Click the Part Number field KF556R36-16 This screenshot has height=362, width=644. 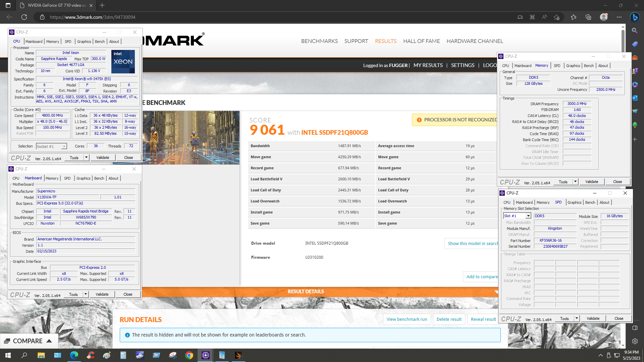click(x=555, y=240)
